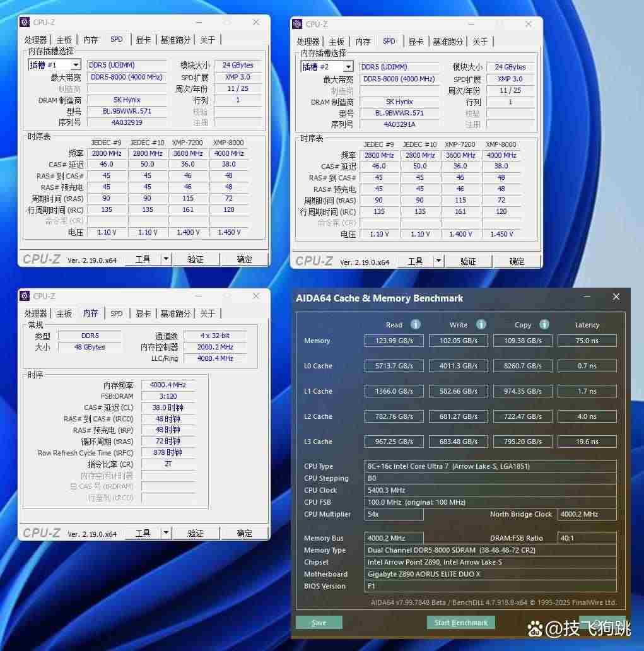Viewport: 644px width, 651px height.
Task: Click 验证 button in slot #2 window
Action: coord(468,261)
